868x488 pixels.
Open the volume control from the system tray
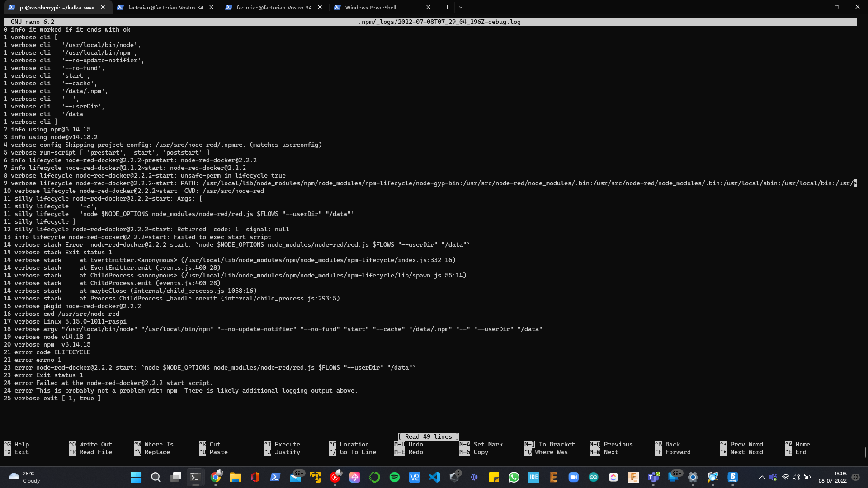pyautogui.click(x=796, y=477)
